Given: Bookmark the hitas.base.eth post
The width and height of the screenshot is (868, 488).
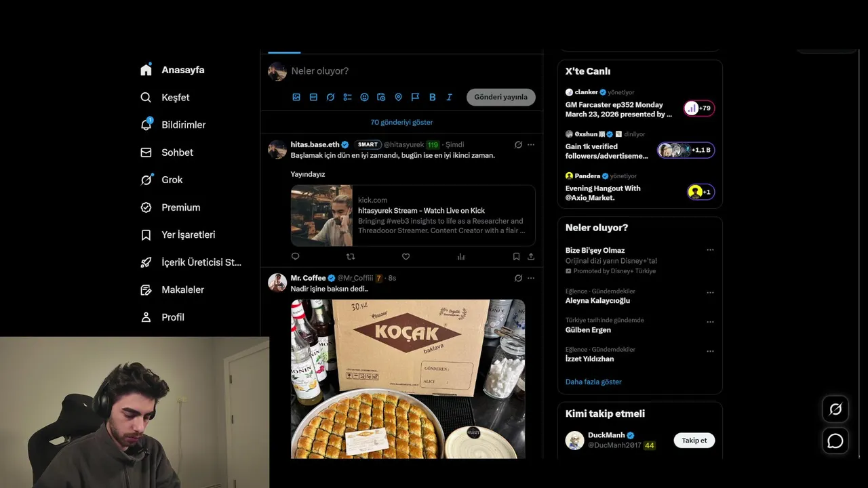Looking at the screenshot, I should (x=516, y=256).
